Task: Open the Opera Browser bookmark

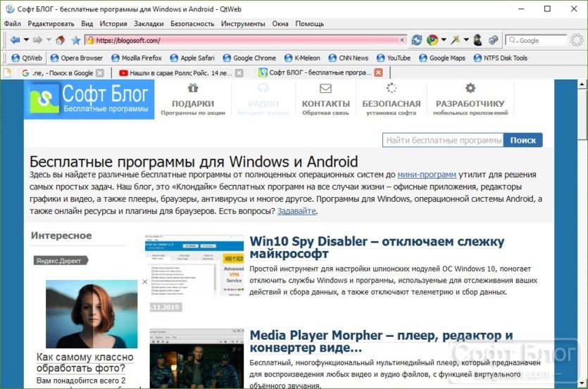Action: 77,58
